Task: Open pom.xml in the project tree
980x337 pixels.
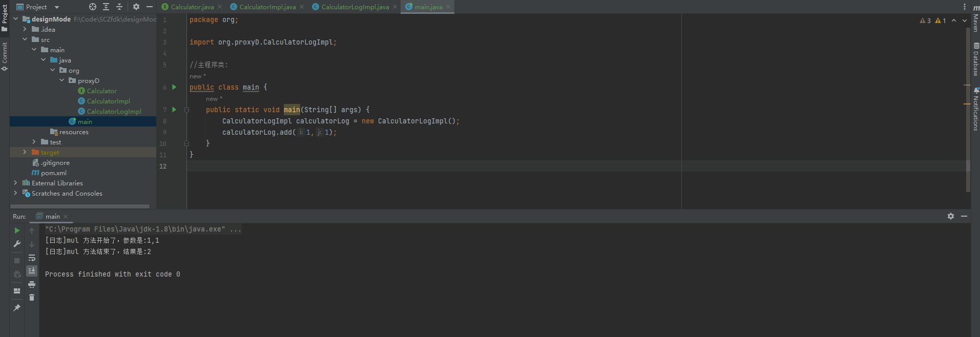Action: click(53, 173)
